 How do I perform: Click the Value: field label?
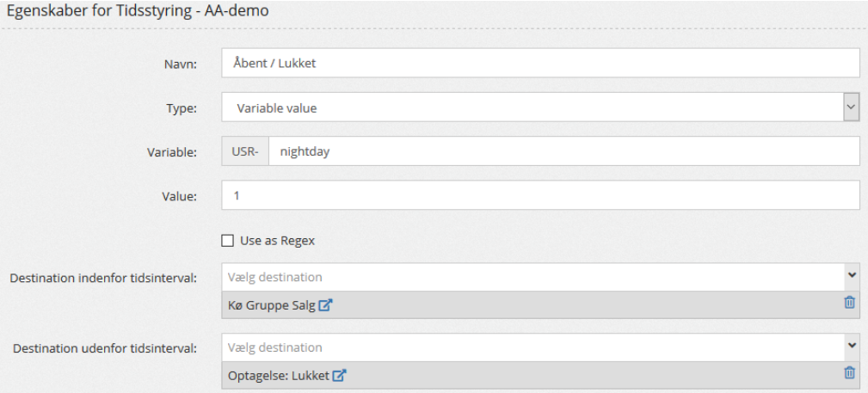[181, 196]
